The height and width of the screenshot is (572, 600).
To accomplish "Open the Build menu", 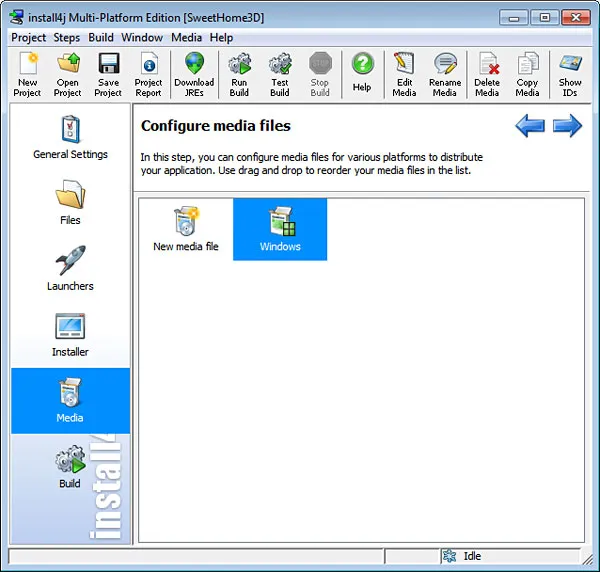I will click(101, 37).
